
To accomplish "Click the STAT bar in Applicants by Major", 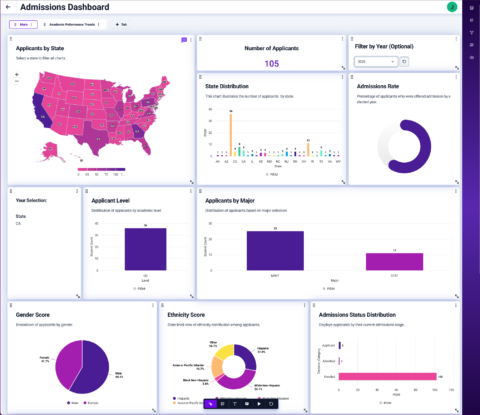I will (394, 262).
